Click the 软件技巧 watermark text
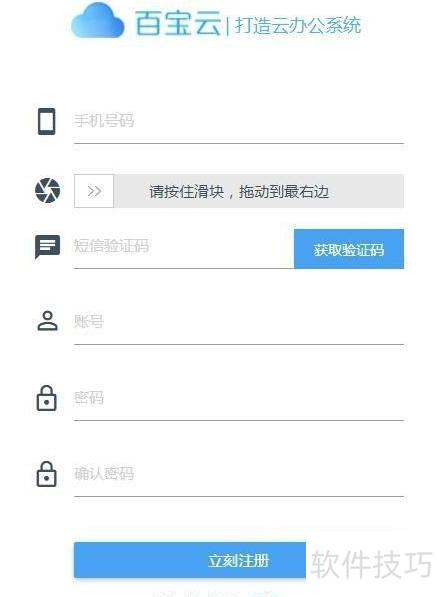437x597 pixels. (x=372, y=564)
